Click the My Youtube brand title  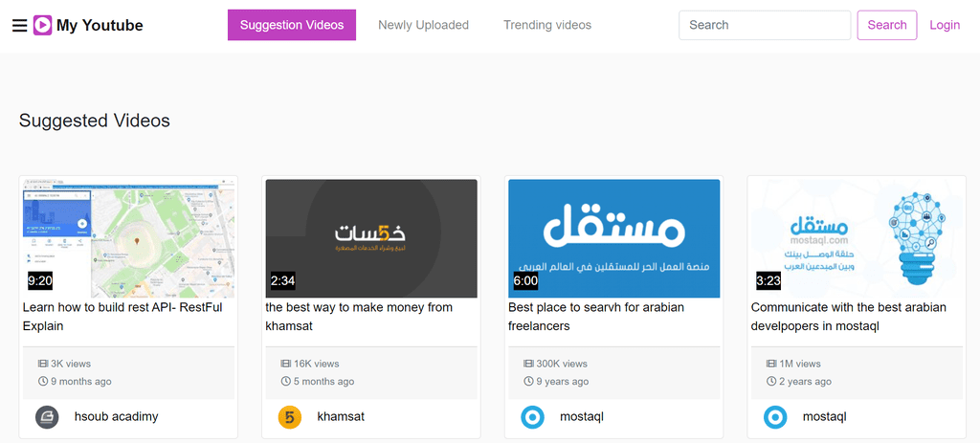[100, 25]
